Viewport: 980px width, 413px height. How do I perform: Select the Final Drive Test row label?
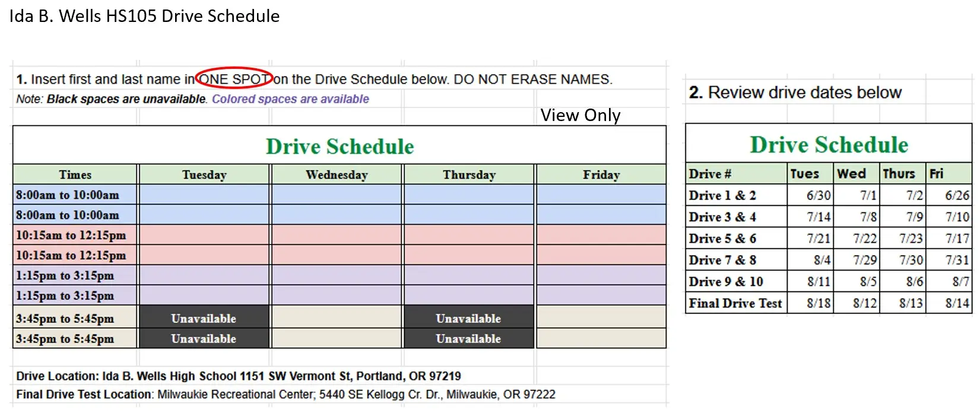pos(735,303)
